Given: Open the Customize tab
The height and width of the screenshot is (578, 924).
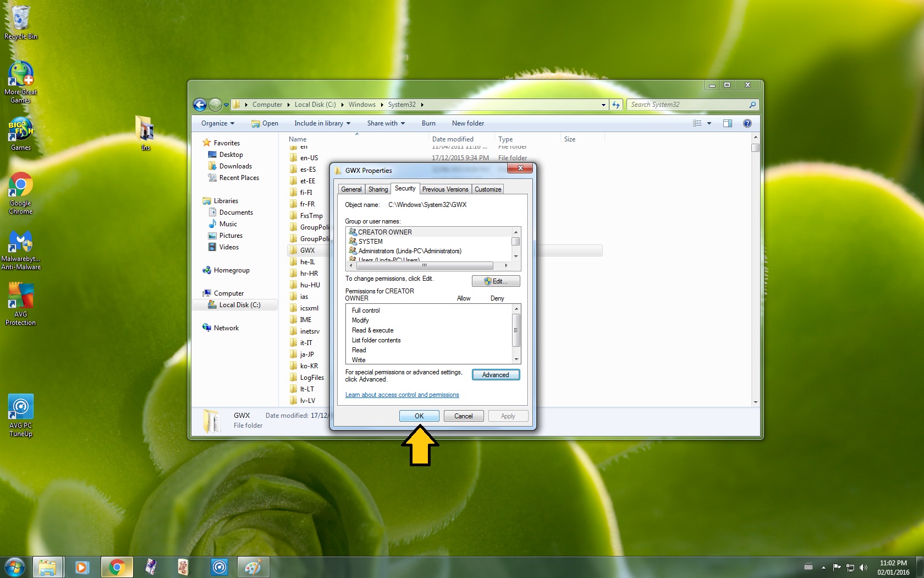Looking at the screenshot, I should [x=488, y=189].
